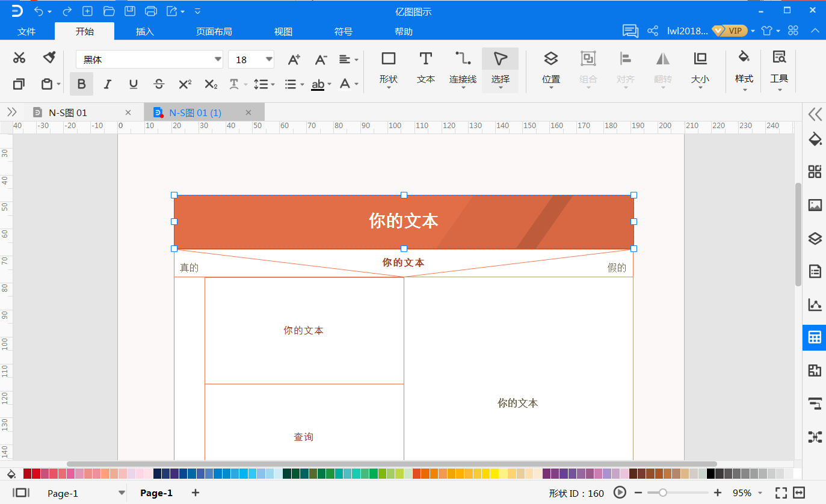Screen dimensions: 826x504
Task: Toggle underline formatting
Action: [x=133, y=84]
